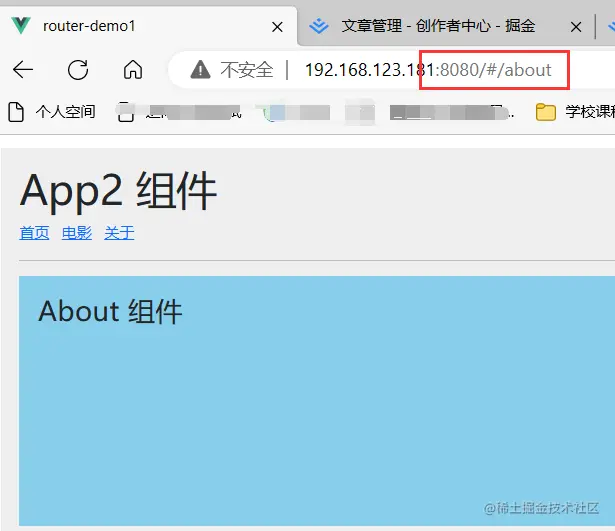Click the App2 组件 heading
Viewport: 615px width, 531px height.
click(118, 192)
